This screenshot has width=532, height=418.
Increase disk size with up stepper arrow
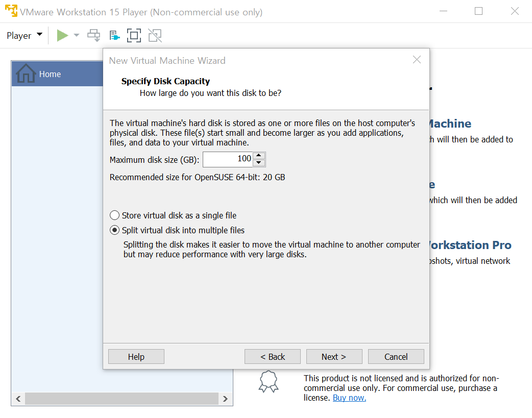coord(259,155)
